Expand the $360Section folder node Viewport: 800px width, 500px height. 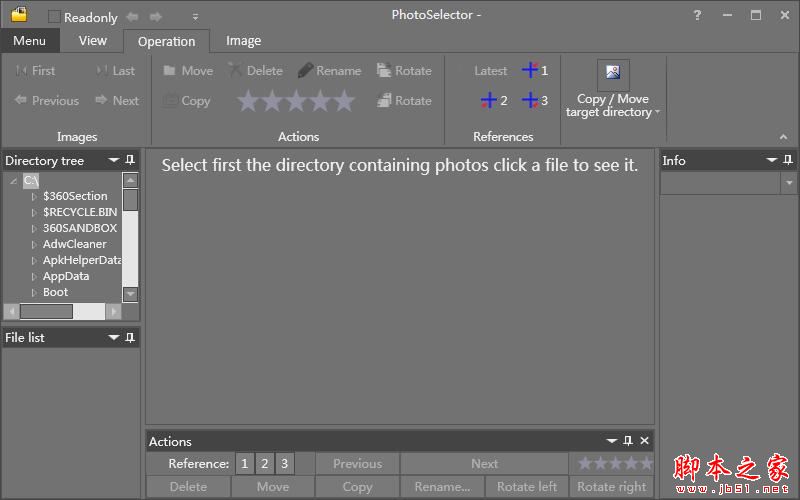(33, 197)
